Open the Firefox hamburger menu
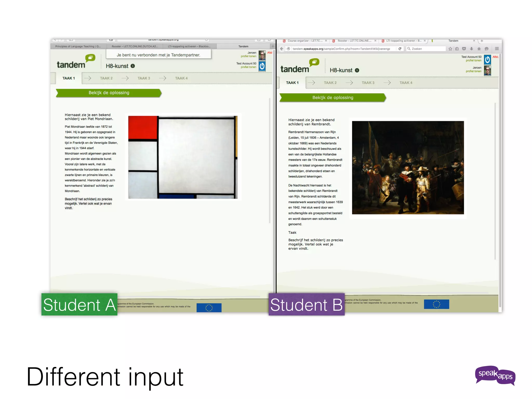 point(497,49)
